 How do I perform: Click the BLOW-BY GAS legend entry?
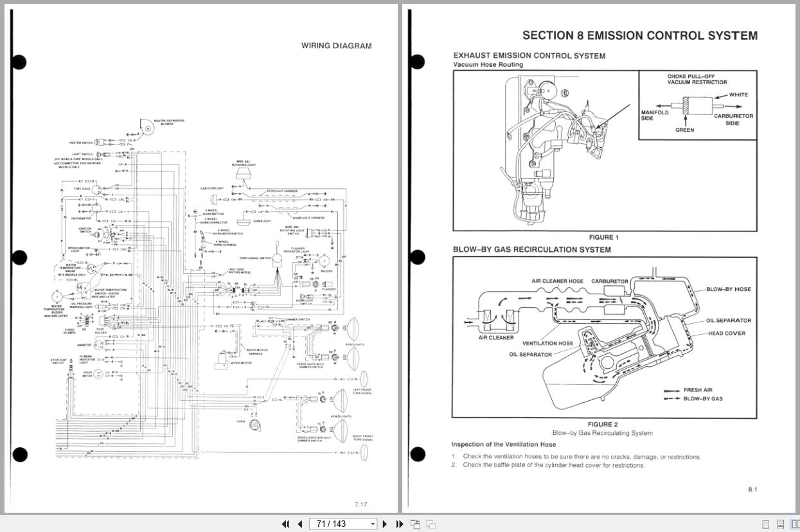(703, 399)
